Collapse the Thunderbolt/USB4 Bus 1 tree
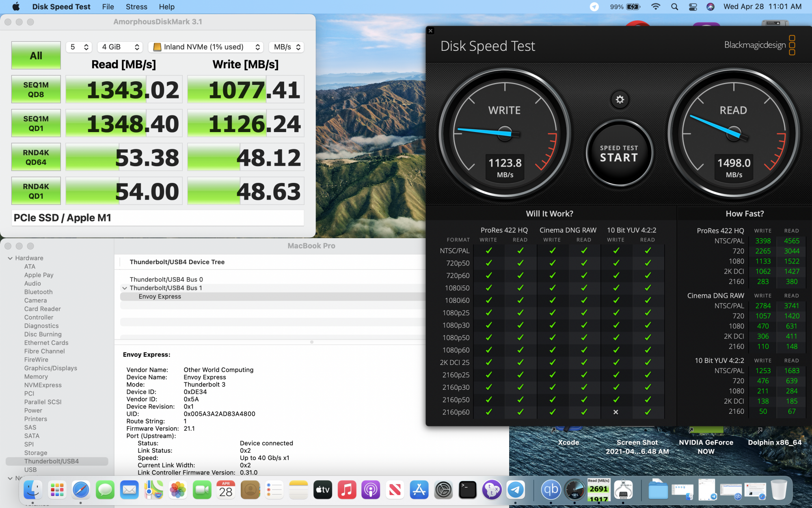The height and width of the screenshot is (508, 812). click(125, 288)
